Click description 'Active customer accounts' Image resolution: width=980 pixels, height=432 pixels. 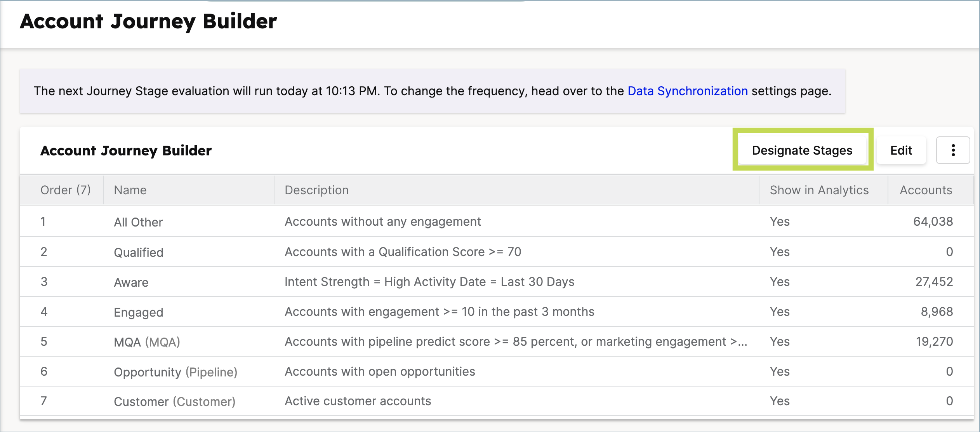point(358,401)
